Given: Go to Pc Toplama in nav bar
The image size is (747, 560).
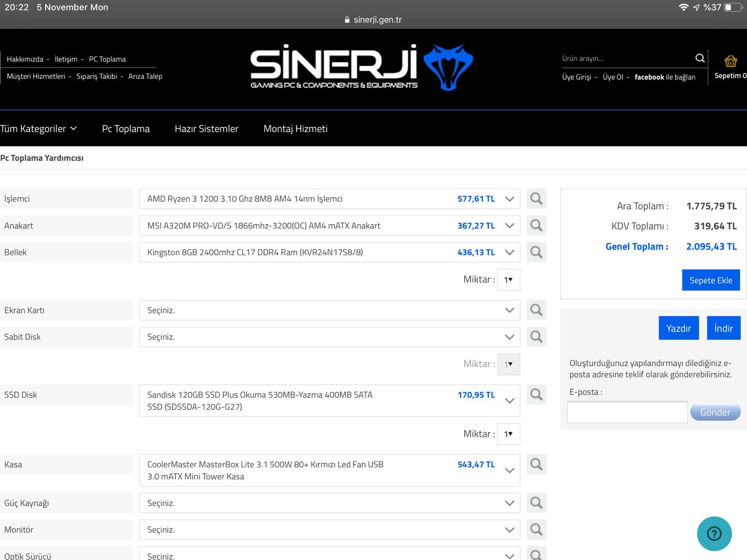Looking at the screenshot, I should [x=126, y=129].
